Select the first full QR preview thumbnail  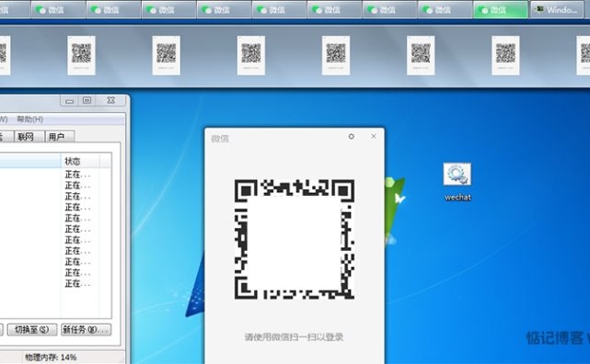[81, 55]
